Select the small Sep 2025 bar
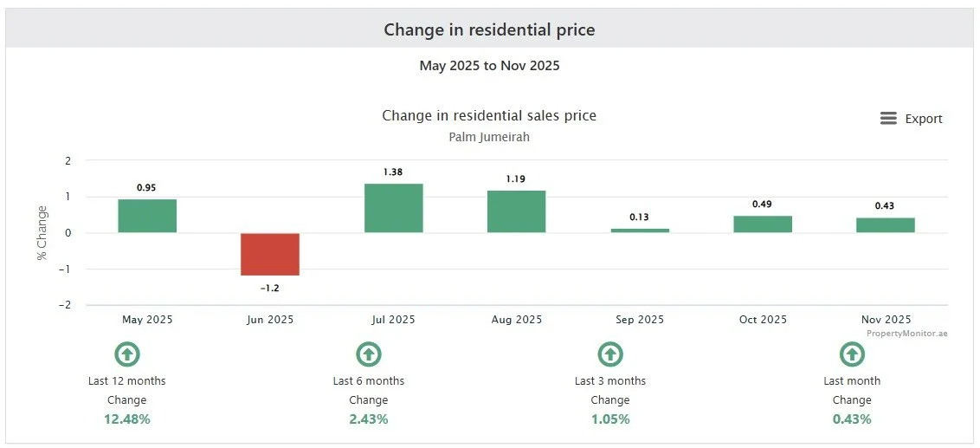 point(640,230)
